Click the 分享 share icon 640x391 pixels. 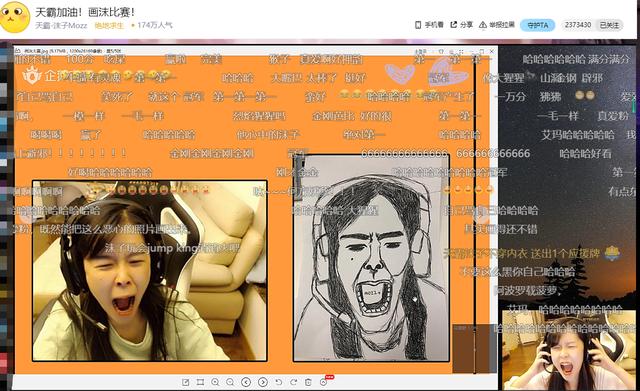point(453,25)
